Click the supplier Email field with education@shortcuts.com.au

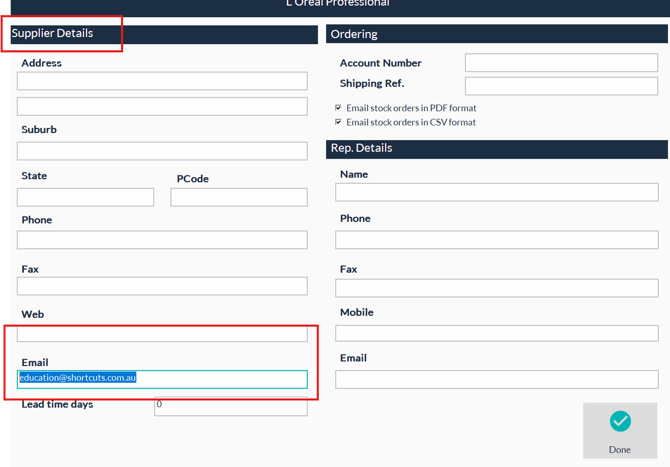(x=162, y=379)
